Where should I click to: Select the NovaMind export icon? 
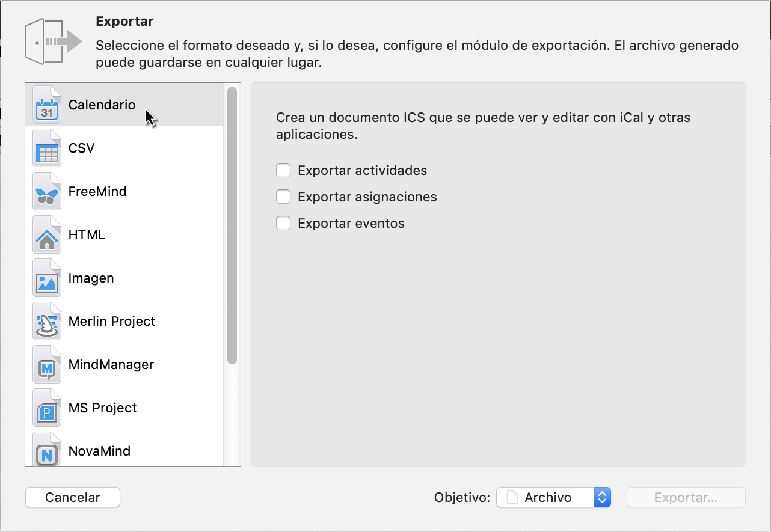[46, 450]
